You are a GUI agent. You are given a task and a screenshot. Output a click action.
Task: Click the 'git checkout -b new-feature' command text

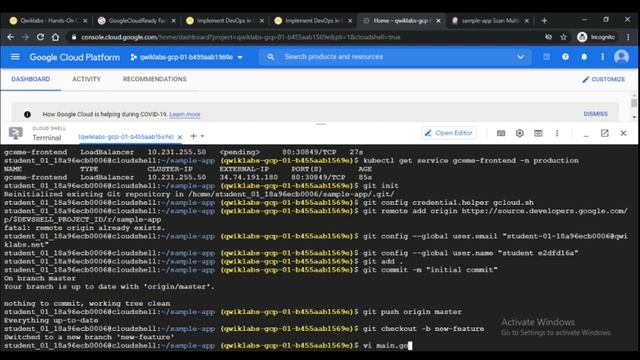point(423,329)
